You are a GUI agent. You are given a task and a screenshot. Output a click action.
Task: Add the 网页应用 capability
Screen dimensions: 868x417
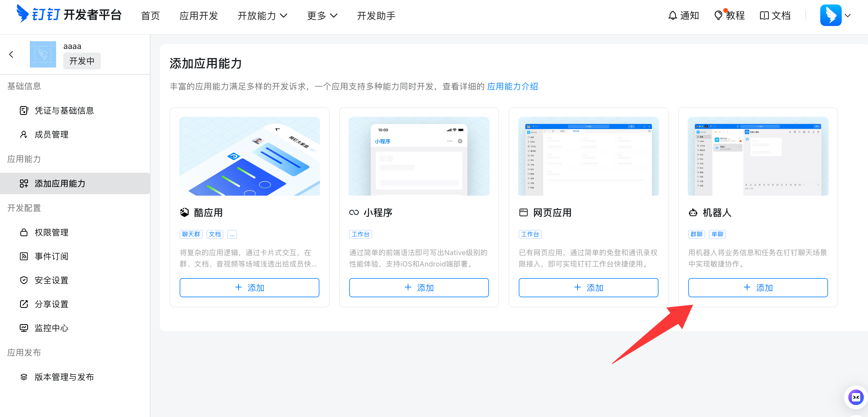click(588, 288)
